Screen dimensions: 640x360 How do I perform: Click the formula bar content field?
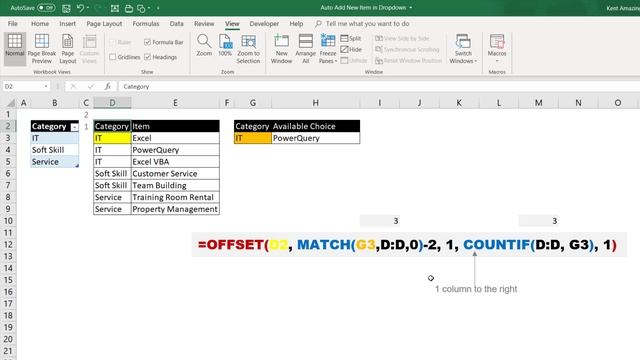pos(380,87)
